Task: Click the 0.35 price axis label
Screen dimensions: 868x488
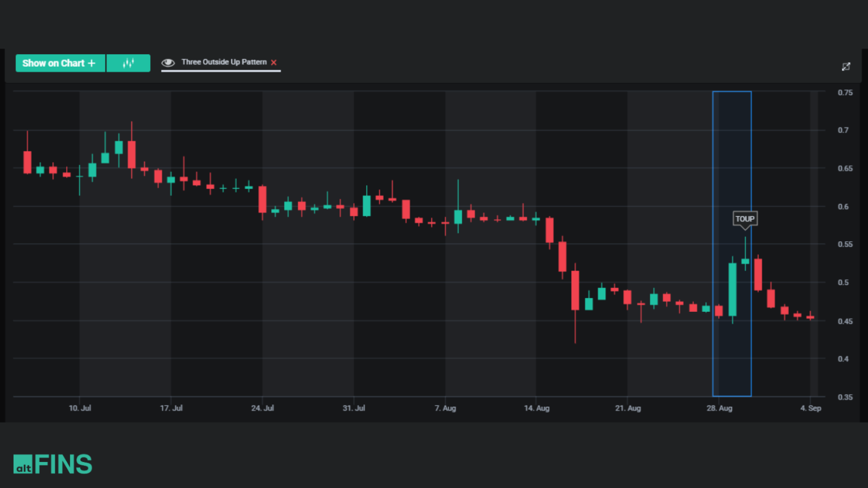Action: (845, 397)
